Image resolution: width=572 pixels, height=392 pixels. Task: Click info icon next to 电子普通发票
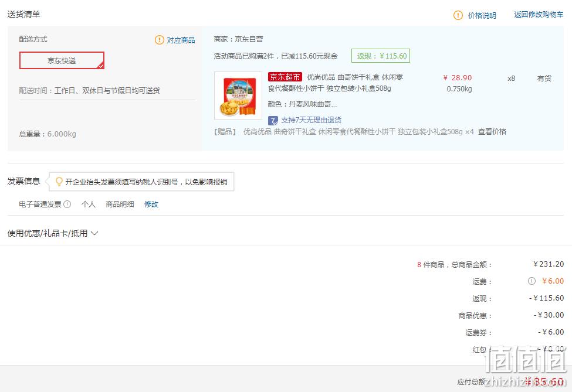(x=67, y=204)
